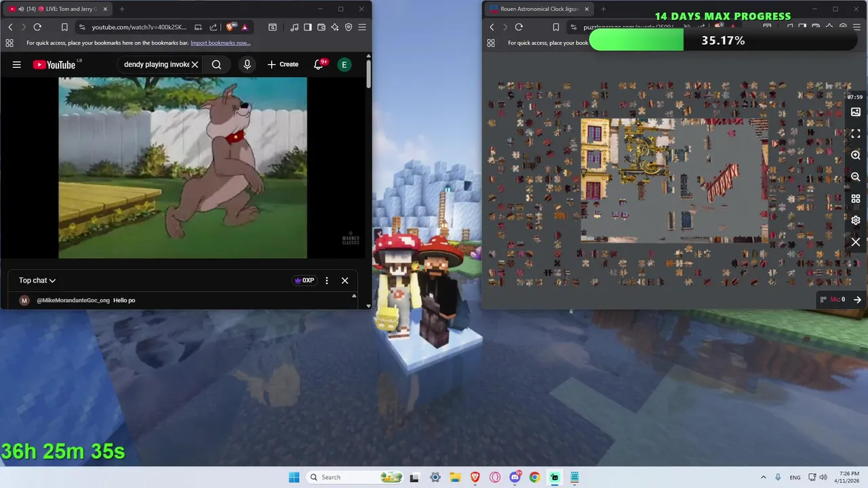Screen dimensions: 868x488
Task: Open the taskbar volume control
Action: click(x=823, y=477)
